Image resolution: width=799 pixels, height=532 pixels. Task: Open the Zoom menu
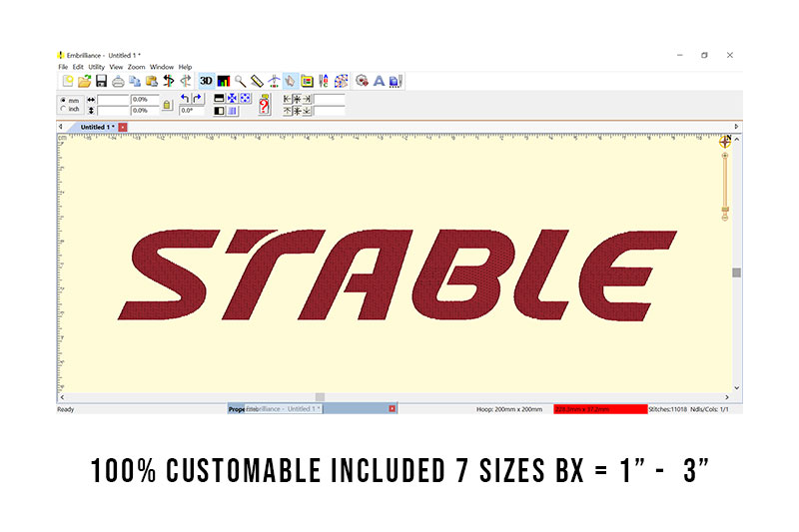(x=136, y=67)
